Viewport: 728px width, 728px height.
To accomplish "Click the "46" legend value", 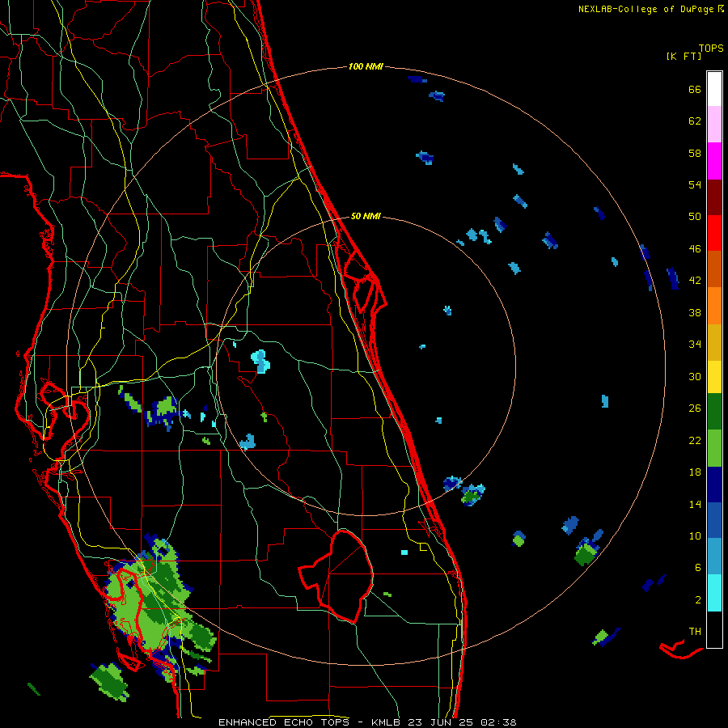I will [695, 249].
